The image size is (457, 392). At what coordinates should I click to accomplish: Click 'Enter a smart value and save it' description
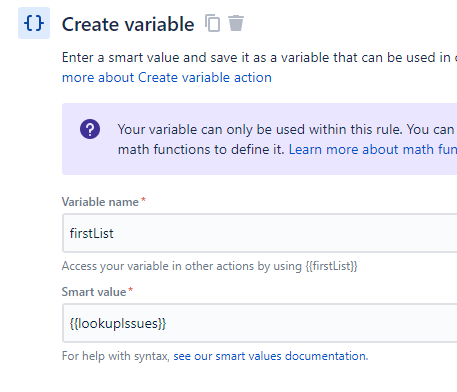(x=259, y=57)
